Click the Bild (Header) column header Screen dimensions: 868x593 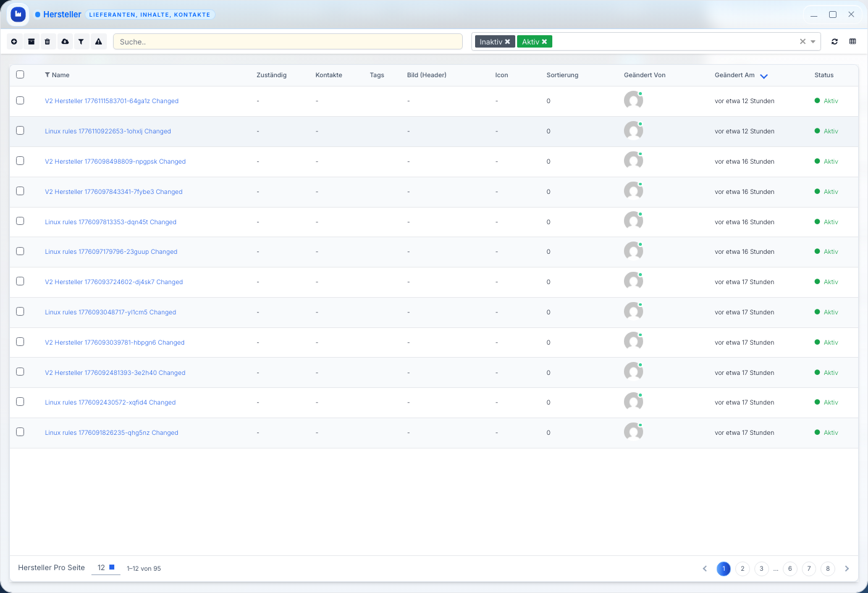tap(426, 75)
